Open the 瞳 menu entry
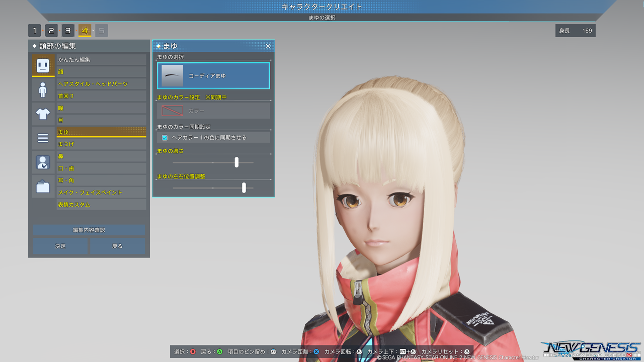Image resolution: width=644 pixels, height=362 pixels. pyautogui.click(x=102, y=108)
